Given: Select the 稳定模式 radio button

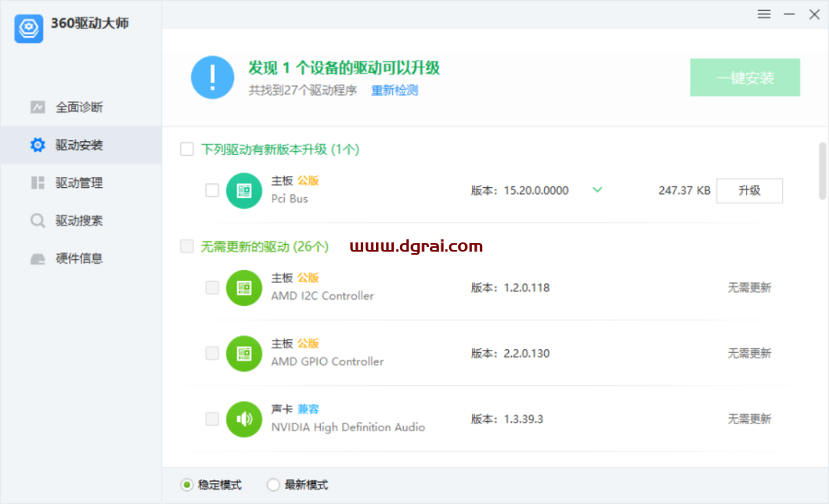Looking at the screenshot, I should pos(187,485).
